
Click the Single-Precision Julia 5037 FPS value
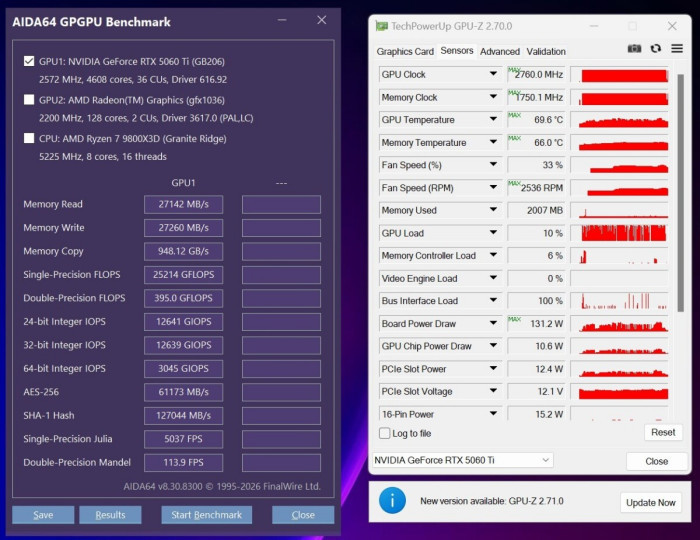coord(183,439)
